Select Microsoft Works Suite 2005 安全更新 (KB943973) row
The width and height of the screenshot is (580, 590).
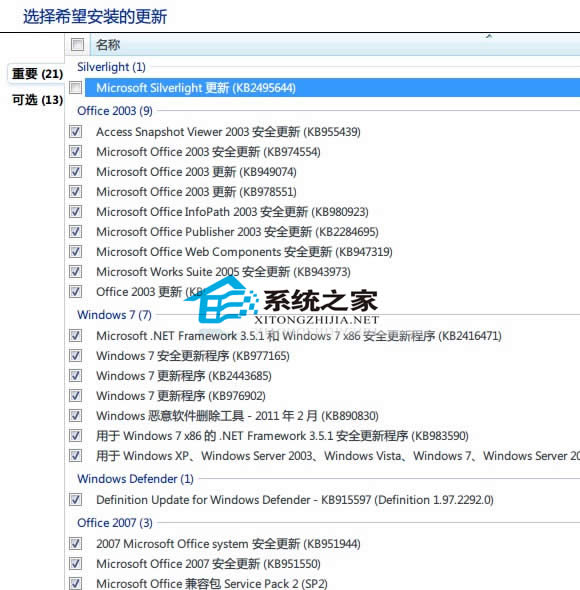[x=223, y=271]
